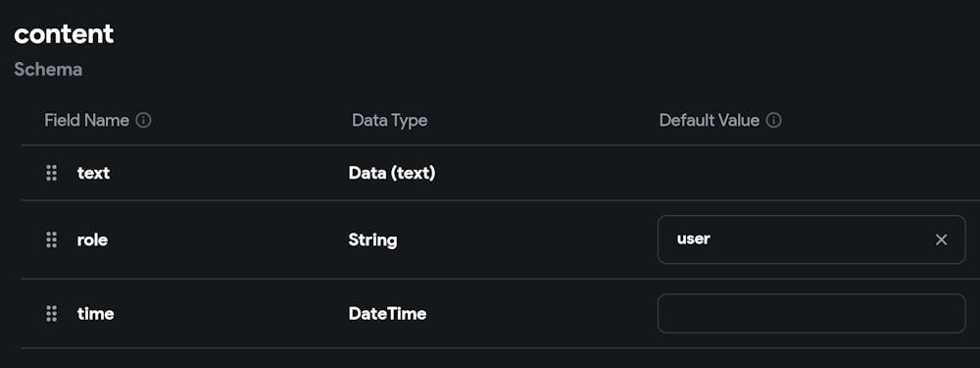
Task: Grab the drag handle for text field
Action: [x=52, y=173]
